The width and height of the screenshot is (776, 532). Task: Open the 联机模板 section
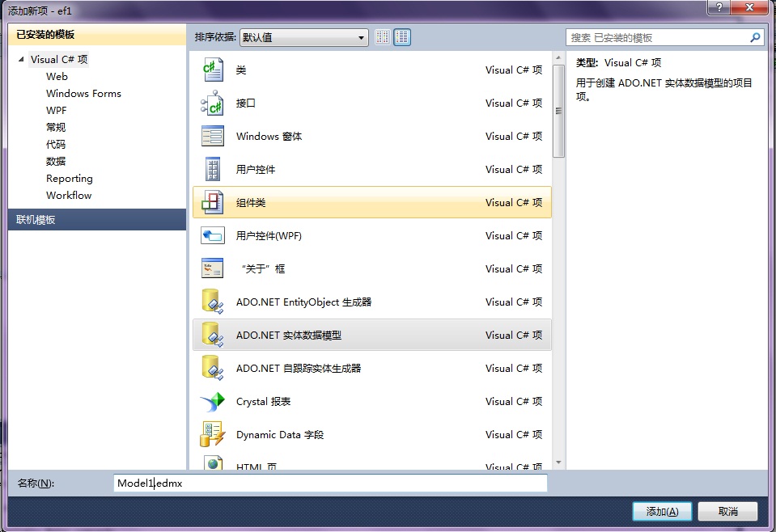(x=97, y=219)
